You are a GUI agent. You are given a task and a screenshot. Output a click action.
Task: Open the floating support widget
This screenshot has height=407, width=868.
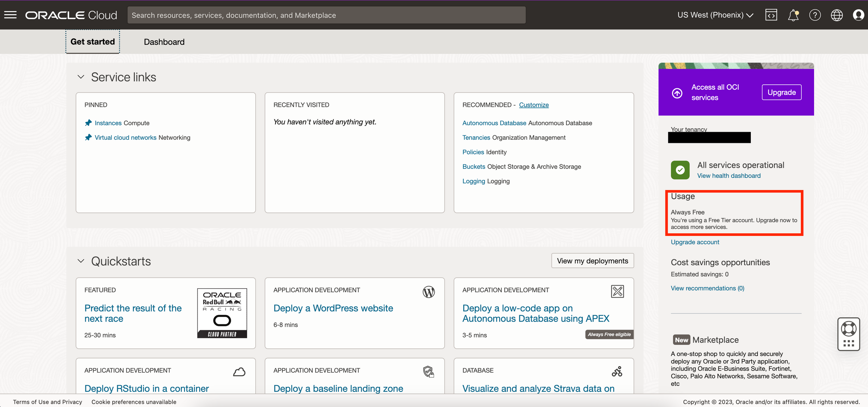pyautogui.click(x=848, y=334)
